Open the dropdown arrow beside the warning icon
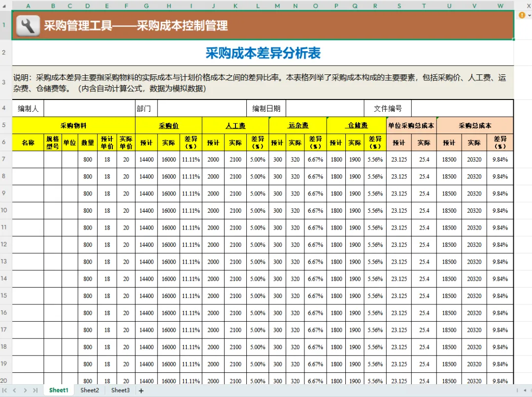 [x=529, y=15]
